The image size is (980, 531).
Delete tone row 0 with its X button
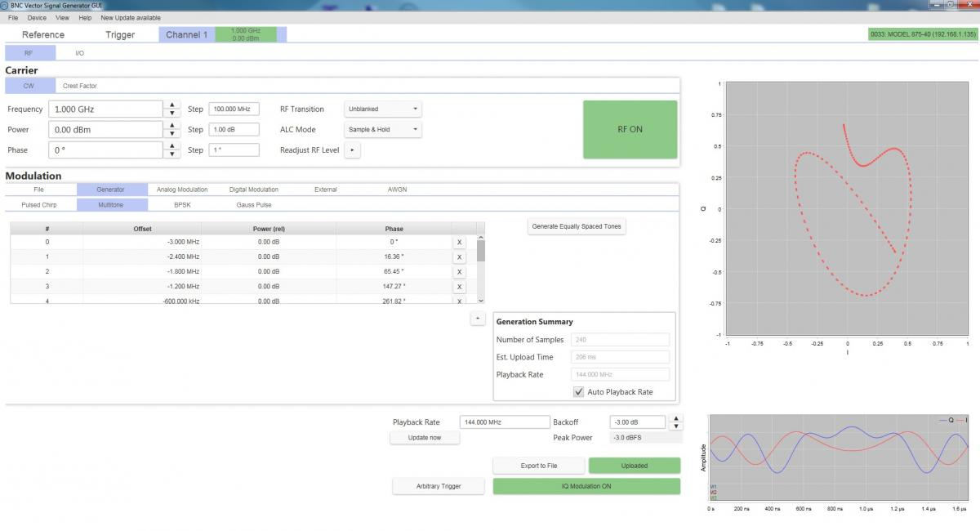(459, 242)
